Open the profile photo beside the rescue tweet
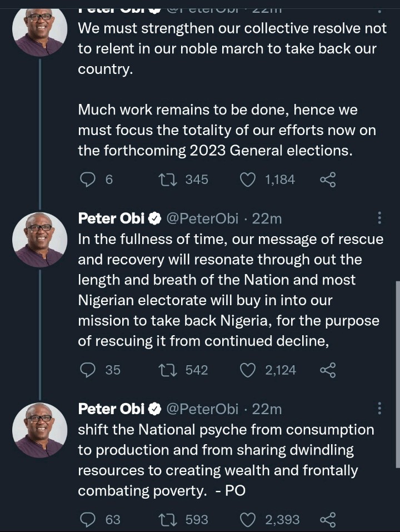The height and width of the screenshot is (532, 400). (x=39, y=240)
